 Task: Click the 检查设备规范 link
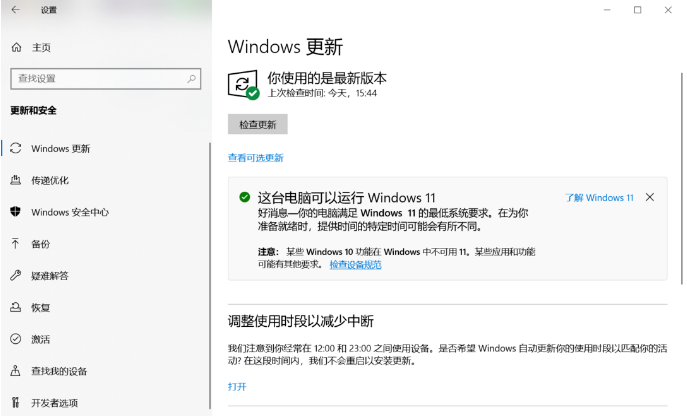click(x=355, y=265)
